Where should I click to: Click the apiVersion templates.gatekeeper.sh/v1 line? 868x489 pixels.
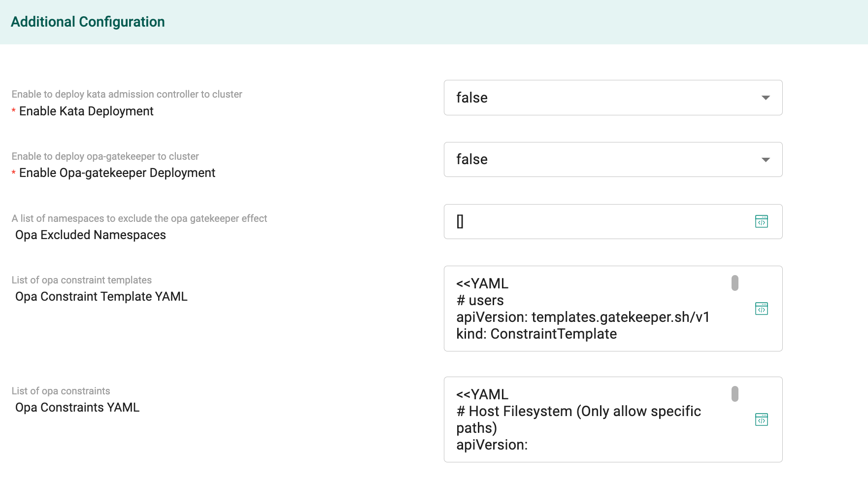click(x=583, y=317)
